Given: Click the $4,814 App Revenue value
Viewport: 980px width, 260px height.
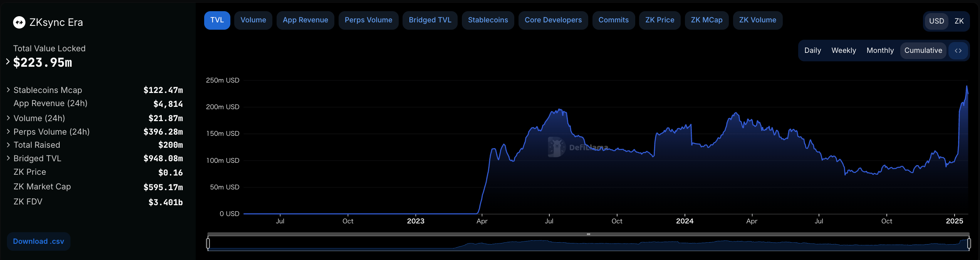Looking at the screenshot, I should click(168, 104).
